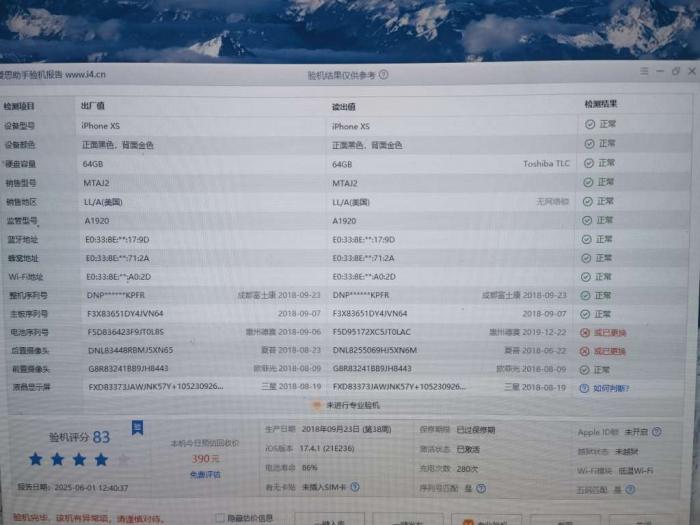
Task: Click the 已激活 activation status value
Action: [x=468, y=450]
